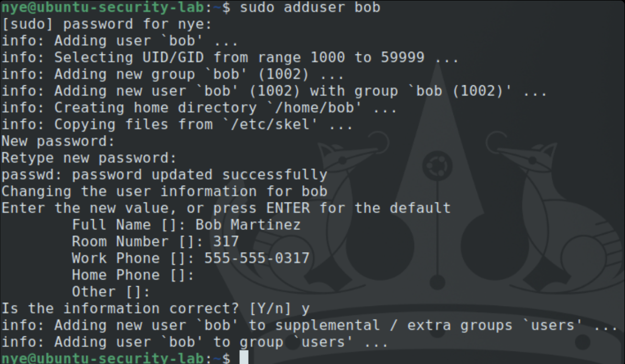Click the "Other []:" field line
The width and height of the screenshot is (625, 364).
coord(111,292)
